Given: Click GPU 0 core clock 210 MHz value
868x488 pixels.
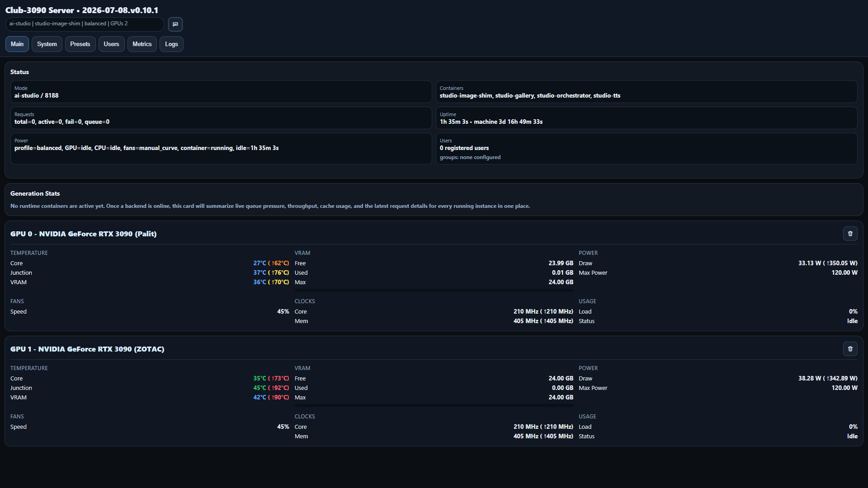Looking at the screenshot, I should (543, 311).
